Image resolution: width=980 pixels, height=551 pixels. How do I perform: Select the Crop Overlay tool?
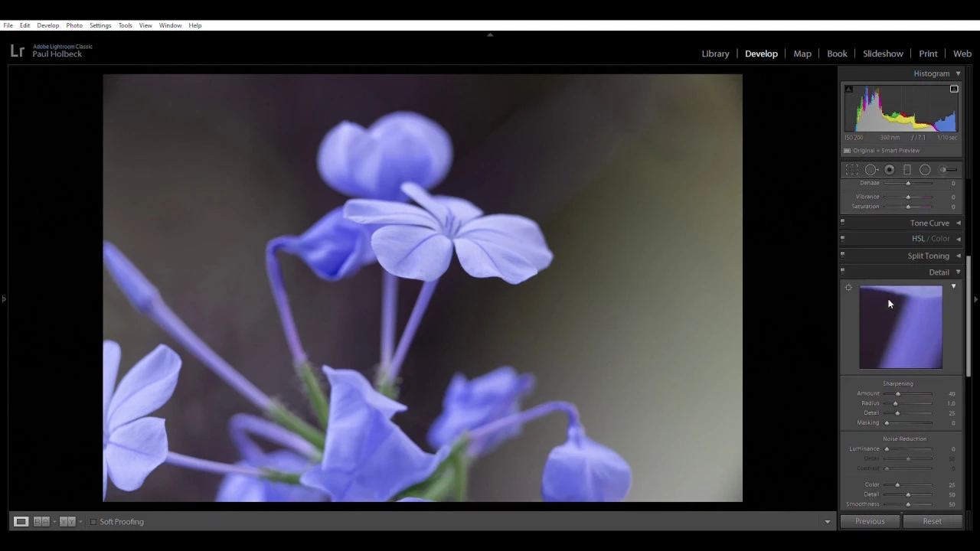(x=852, y=170)
